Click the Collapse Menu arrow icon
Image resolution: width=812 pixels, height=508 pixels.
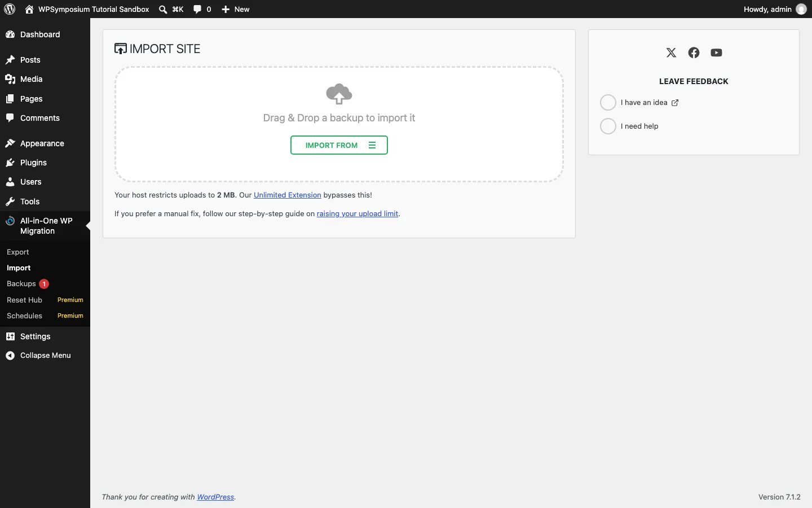click(10, 356)
